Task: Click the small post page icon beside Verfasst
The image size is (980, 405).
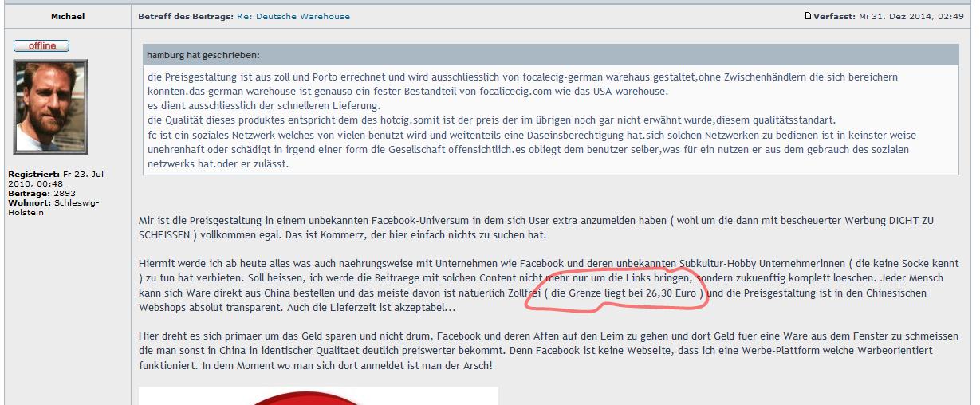Action: click(x=808, y=16)
